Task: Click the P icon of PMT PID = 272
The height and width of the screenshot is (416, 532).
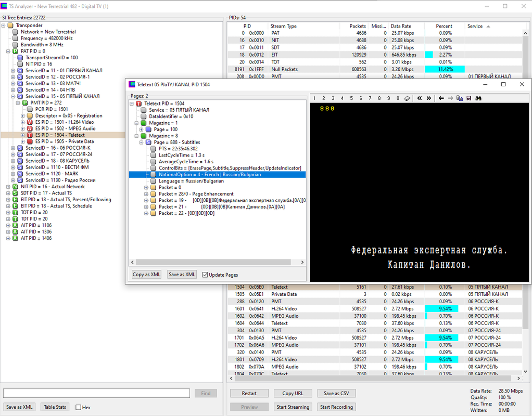Action: coord(25,103)
